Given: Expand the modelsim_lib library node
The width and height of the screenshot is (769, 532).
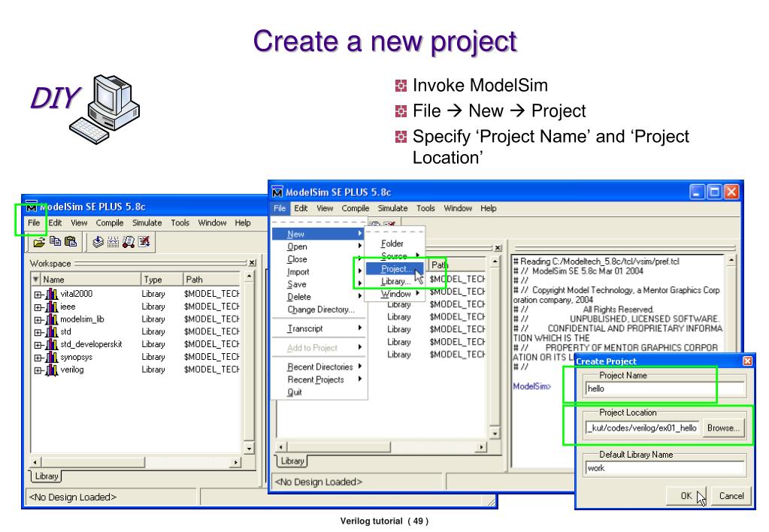Looking at the screenshot, I should (38, 320).
